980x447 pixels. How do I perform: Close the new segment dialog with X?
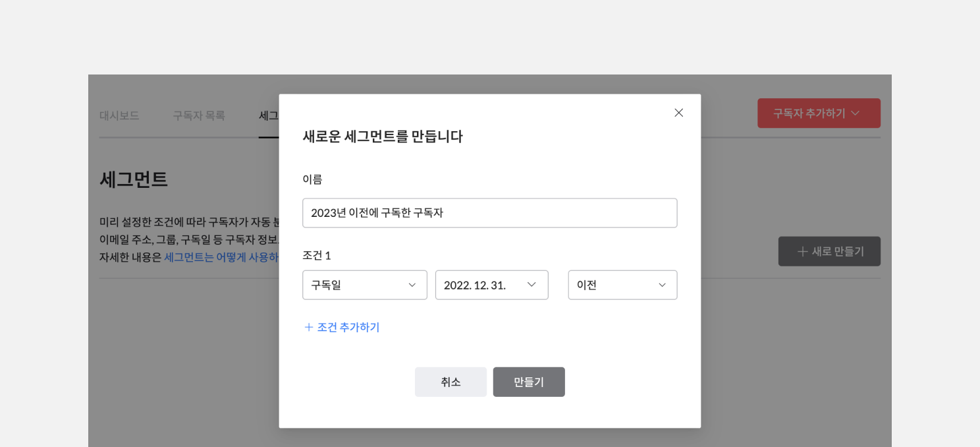click(678, 113)
